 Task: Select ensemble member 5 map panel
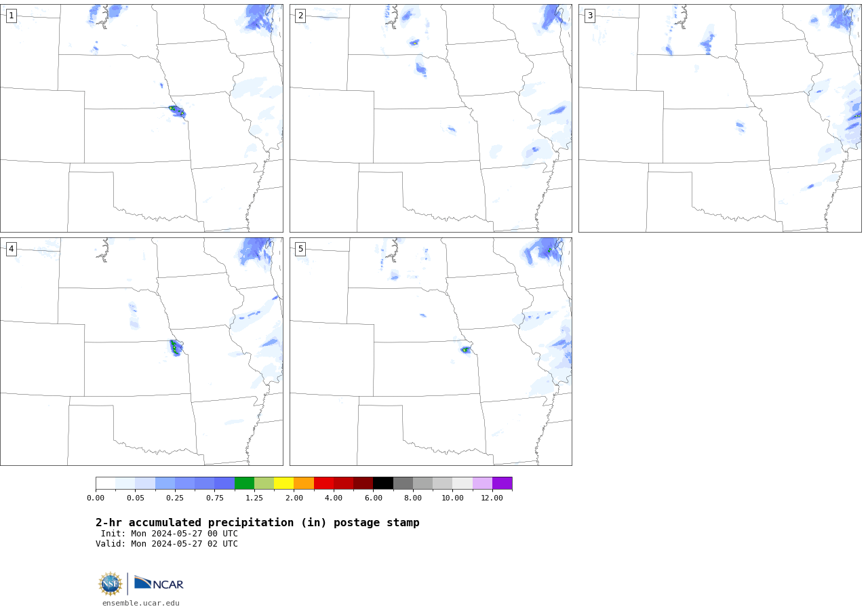click(x=431, y=351)
